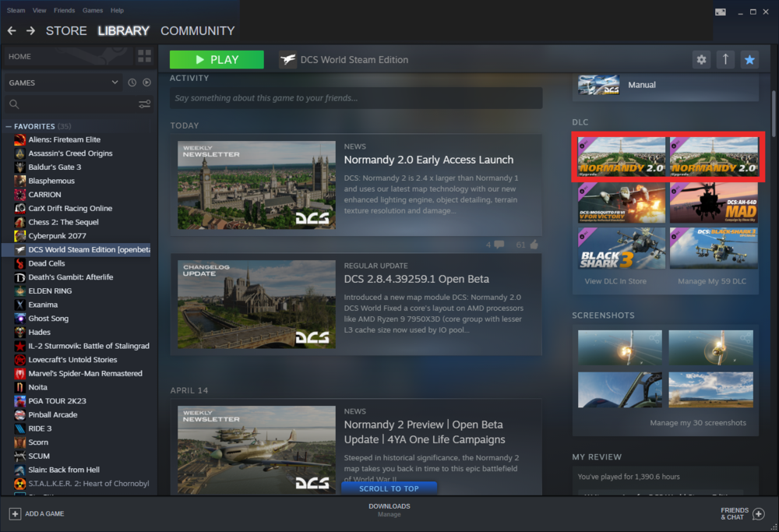Viewport: 779px width, 532px height.
Task: Open the Friends menu
Action: coord(64,10)
